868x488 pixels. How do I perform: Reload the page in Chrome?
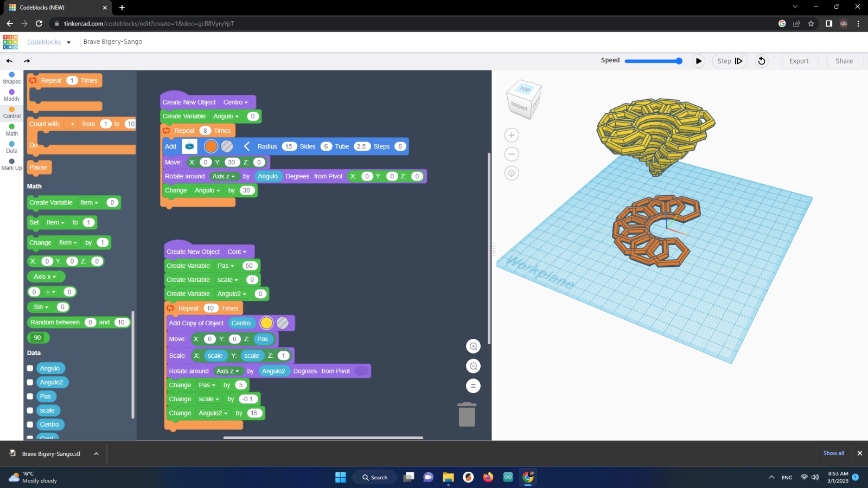39,23
